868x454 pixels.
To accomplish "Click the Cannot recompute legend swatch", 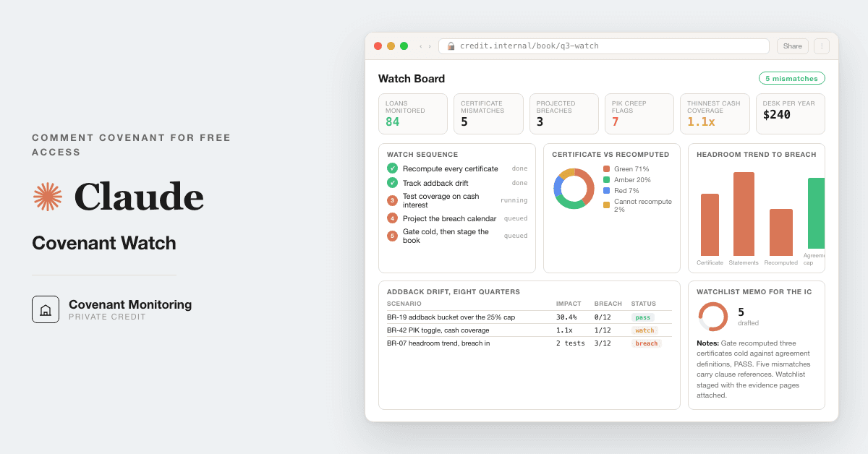I will 606,205.
